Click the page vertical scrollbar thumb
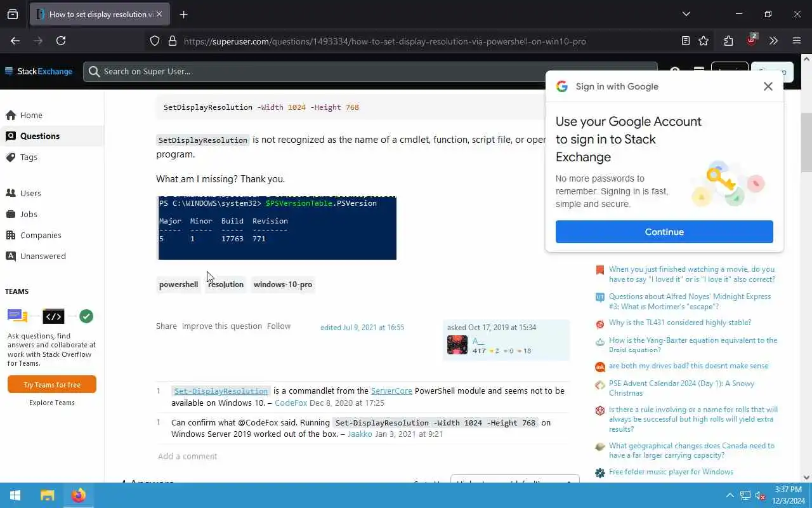This screenshot has height=508, width=812. (806, 143)
